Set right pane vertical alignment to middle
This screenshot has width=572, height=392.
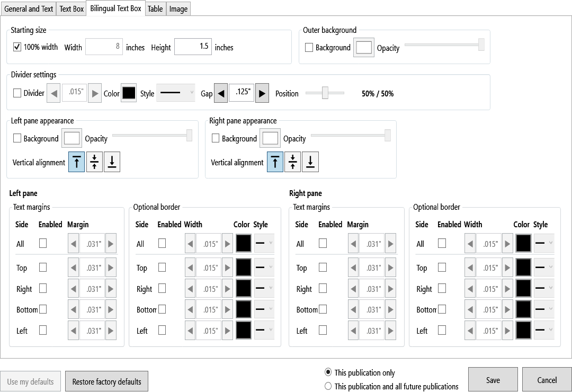[292, 162]
